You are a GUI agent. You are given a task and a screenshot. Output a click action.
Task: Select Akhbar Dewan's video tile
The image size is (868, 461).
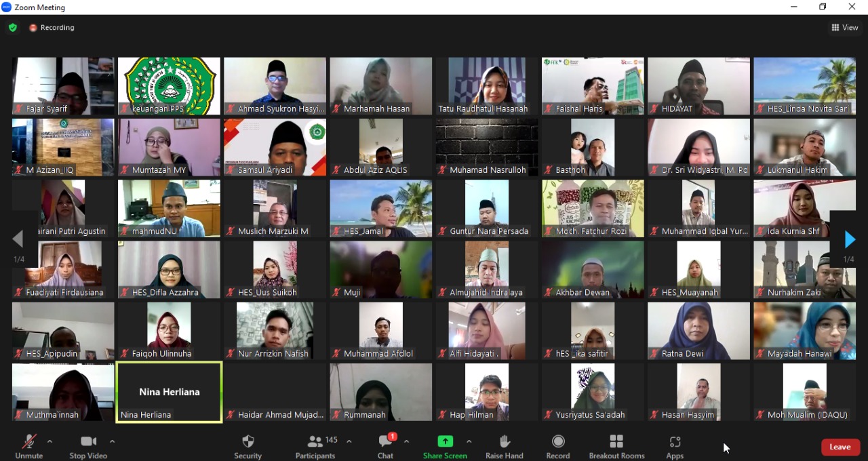click(593, 270)
